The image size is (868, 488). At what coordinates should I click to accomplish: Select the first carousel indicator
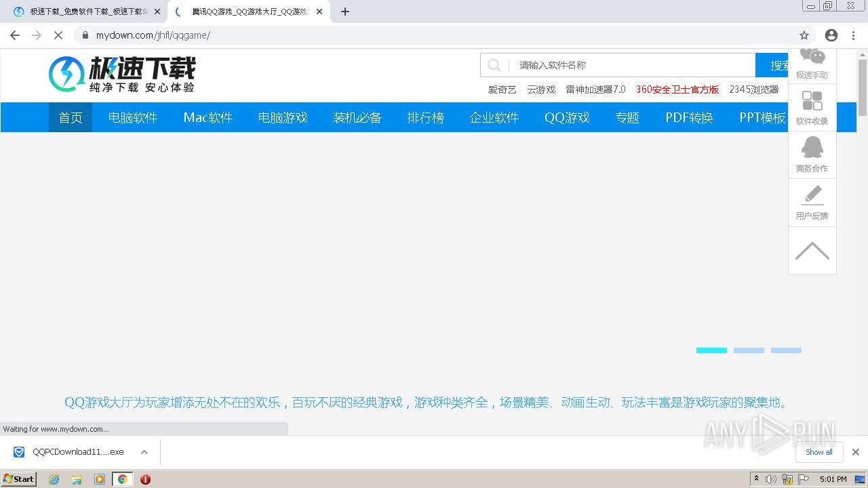point(711,350)
